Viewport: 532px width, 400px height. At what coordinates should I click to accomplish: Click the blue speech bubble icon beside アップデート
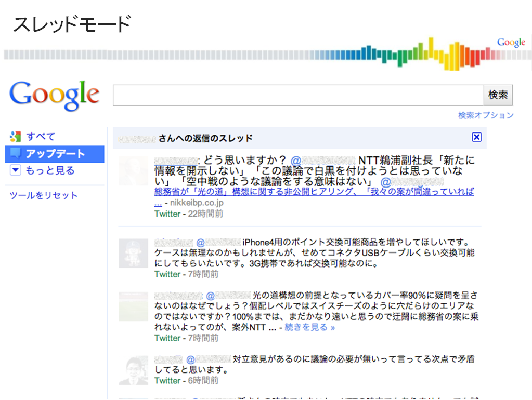click(16, 153)
